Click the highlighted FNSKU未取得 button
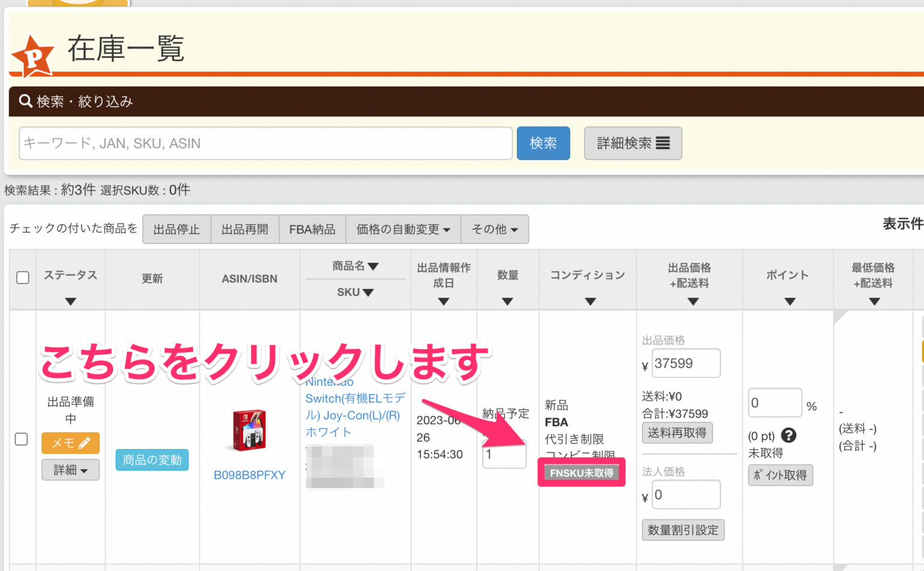The width and height of the screenshot is (924, 571). (581, 472)
